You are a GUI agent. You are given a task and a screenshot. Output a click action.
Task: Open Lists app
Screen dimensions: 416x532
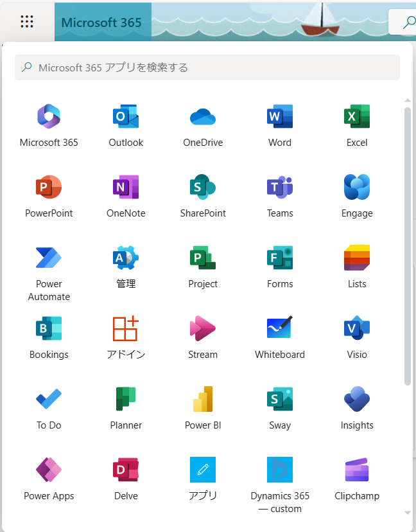click(x=357, y=258)
